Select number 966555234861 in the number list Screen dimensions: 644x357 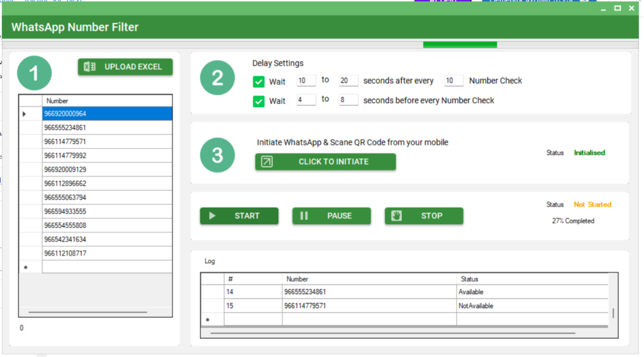(x=107, y=127)
